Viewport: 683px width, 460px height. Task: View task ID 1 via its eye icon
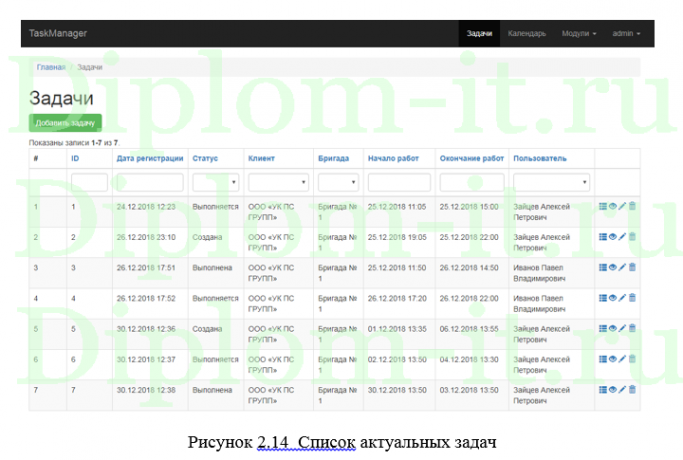[x=612, y=206]
